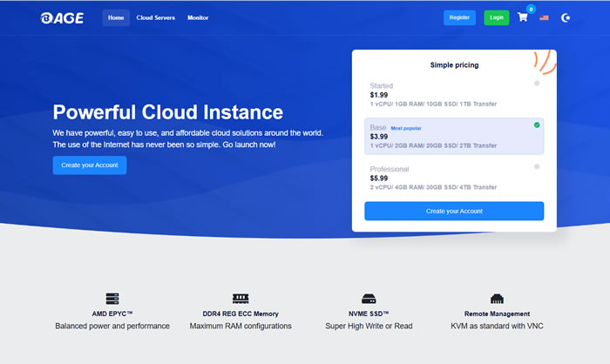Viewport: 610px width, 364px height.
Task: Open the shopping cart icon
Action: click(x=522, y=17)
